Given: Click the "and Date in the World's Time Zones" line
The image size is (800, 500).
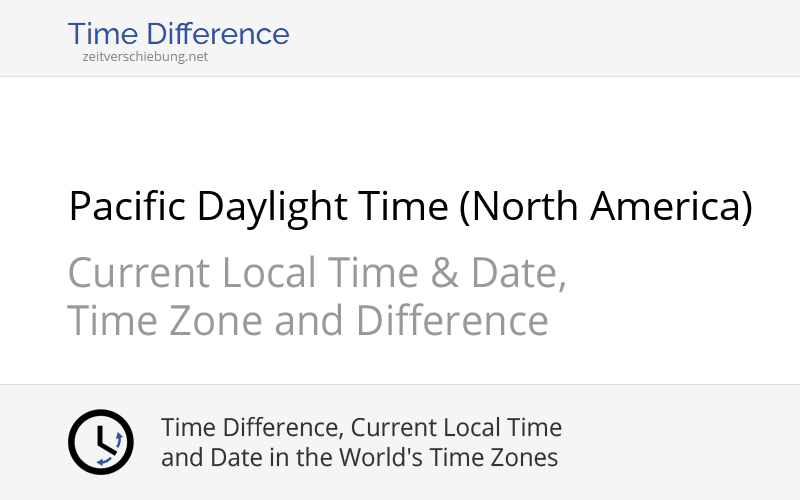Looking at the screenshot, I should 360,458.
